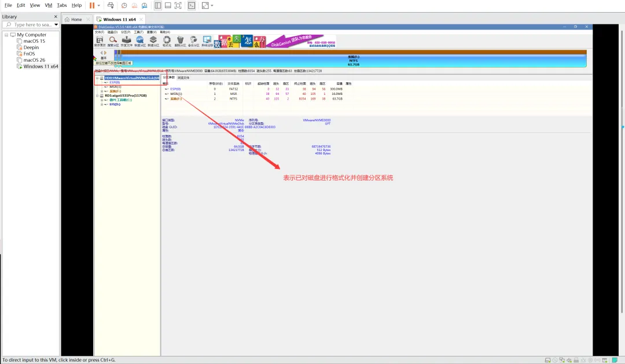Select Deepin in the library

pyautogui.click(x=31, y=47)
